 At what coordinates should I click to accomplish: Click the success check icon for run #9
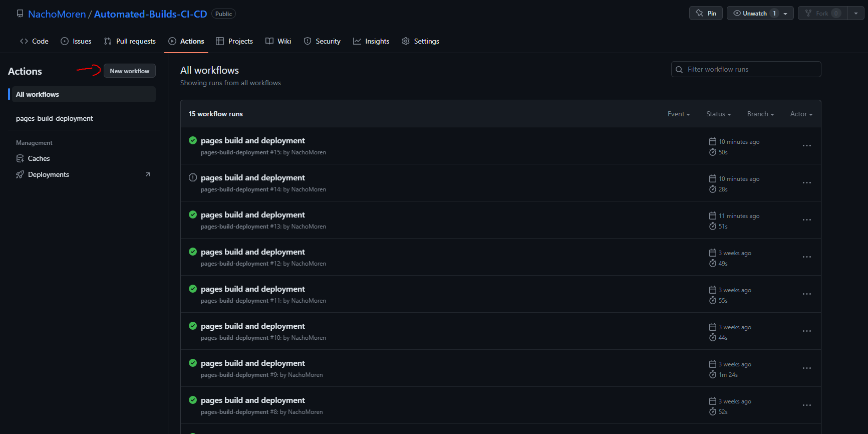193,363
